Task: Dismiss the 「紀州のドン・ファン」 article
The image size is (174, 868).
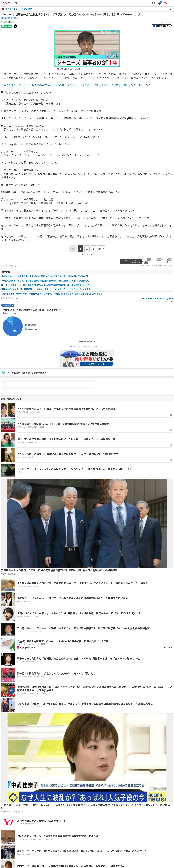Action: 171,842
